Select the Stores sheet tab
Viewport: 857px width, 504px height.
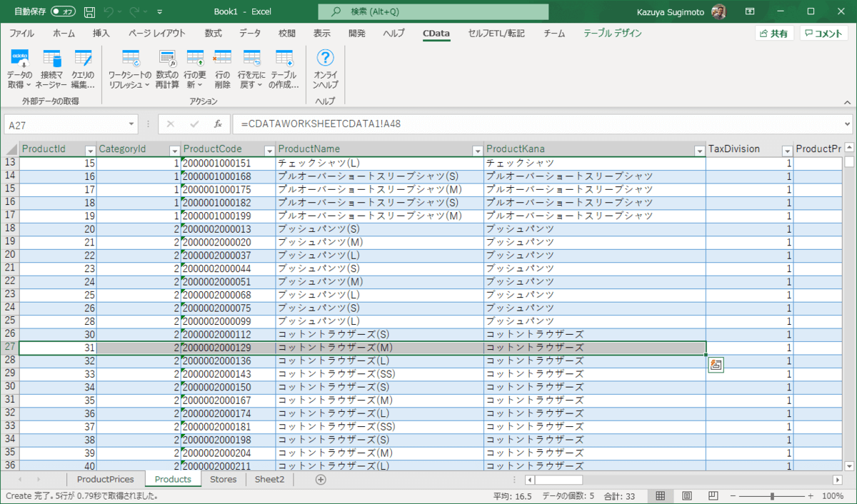click(224, 480)
